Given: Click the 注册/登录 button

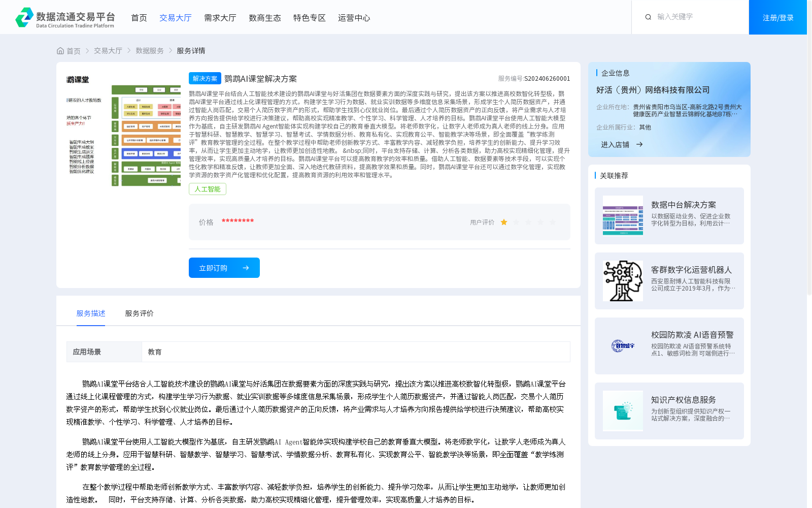Looking at the screenshot, I should (778, 17).
